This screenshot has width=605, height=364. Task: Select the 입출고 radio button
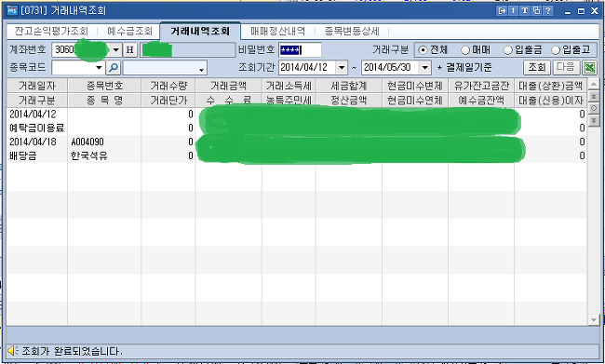(x=556, y=50)
